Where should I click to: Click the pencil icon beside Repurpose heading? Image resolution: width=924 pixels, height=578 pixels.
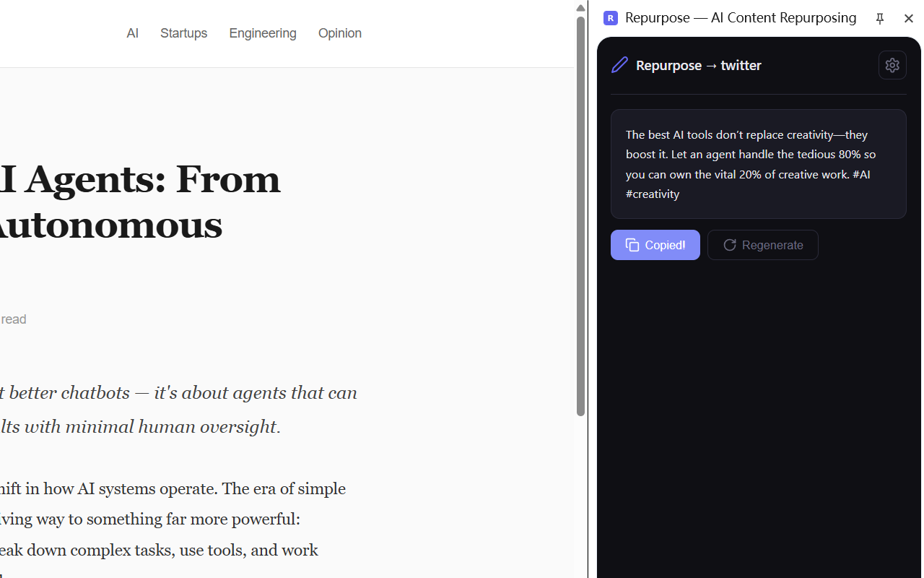click(x=619, y=65)
